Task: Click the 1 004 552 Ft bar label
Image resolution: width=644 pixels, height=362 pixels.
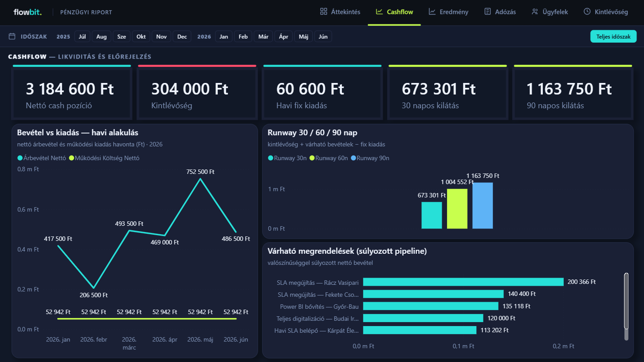Action: [x=457, y=182]
